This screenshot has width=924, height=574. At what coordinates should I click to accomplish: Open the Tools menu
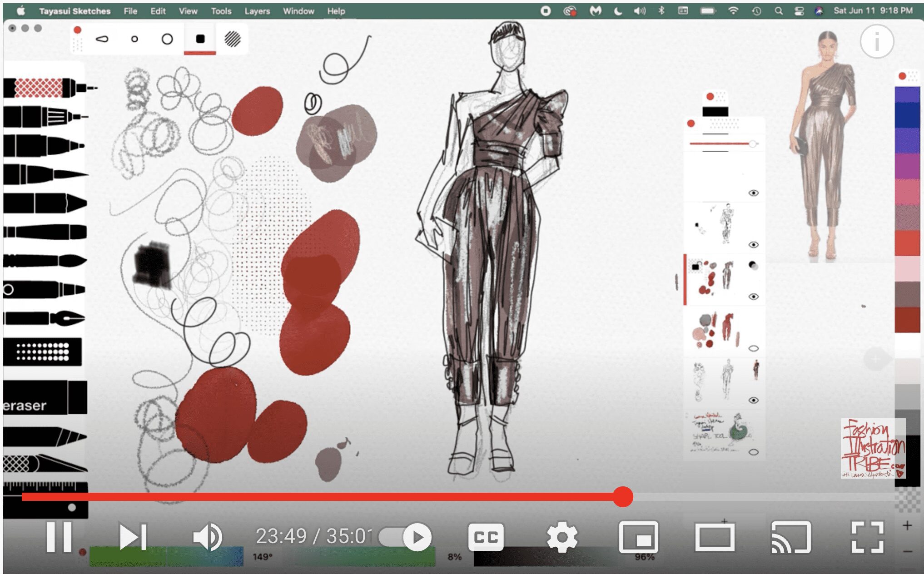coord(221,10)
